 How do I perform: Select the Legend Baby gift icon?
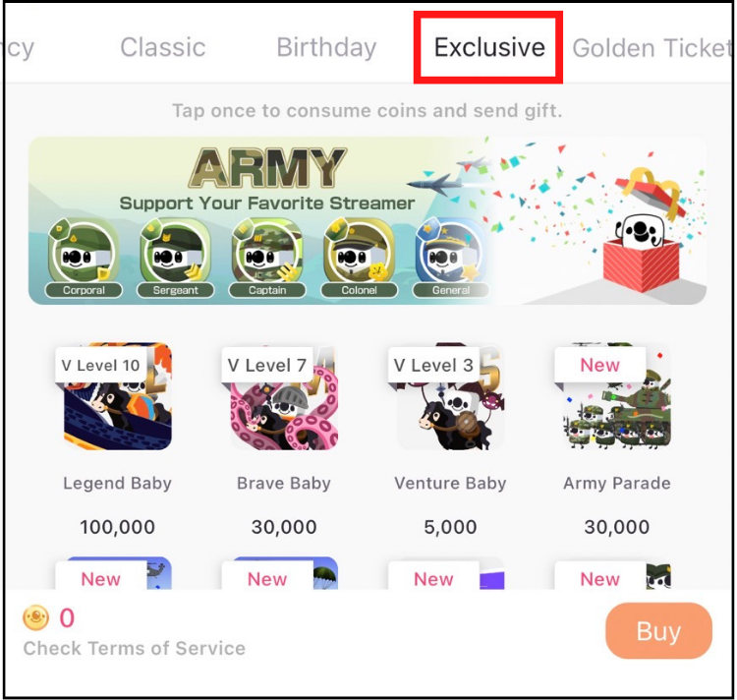click(x=117, y=398)
